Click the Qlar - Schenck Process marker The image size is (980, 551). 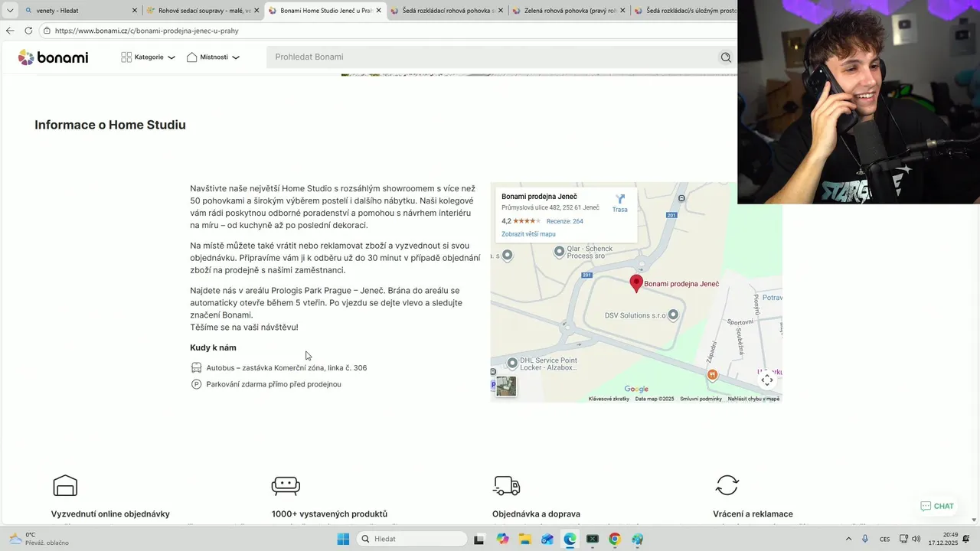[559, 251]
